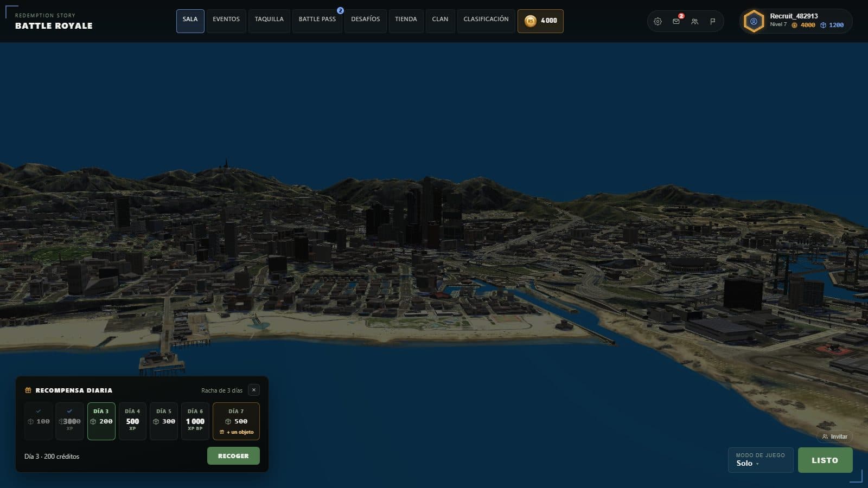
Task: Select the Día 3 reward card
Action: (x=101, y=421)
